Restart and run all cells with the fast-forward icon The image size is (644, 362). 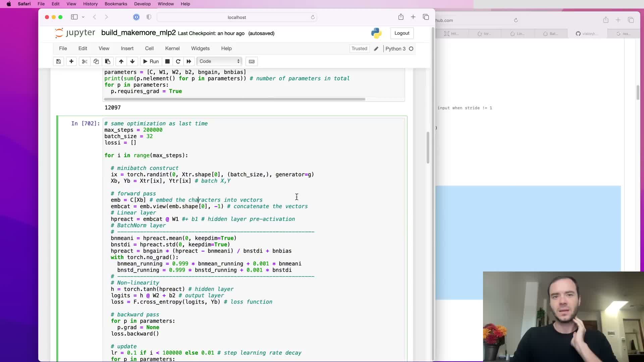[189, 61]
